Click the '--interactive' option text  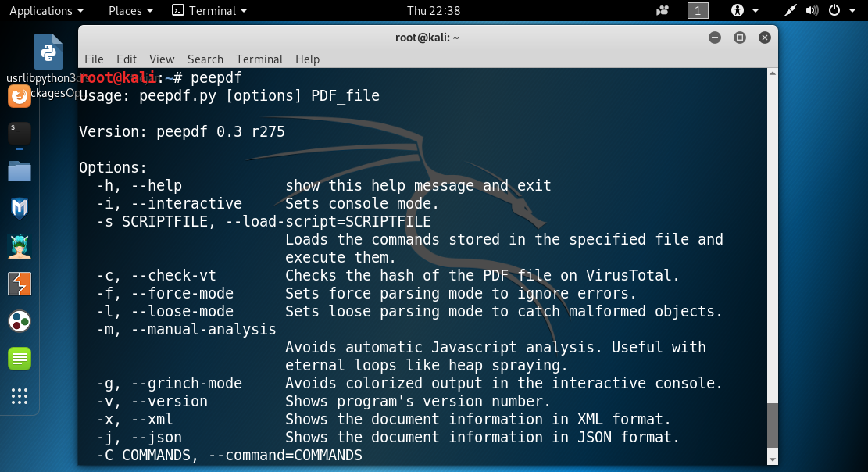coord(187,204)
